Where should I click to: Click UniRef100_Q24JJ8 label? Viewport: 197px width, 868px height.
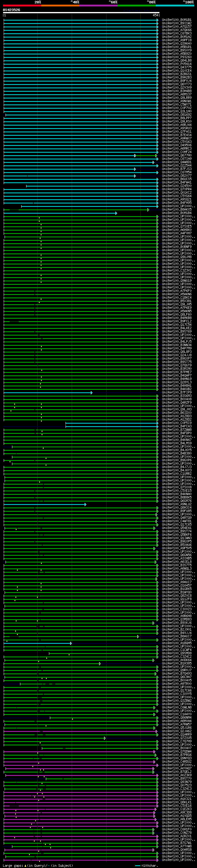(177, 355)
